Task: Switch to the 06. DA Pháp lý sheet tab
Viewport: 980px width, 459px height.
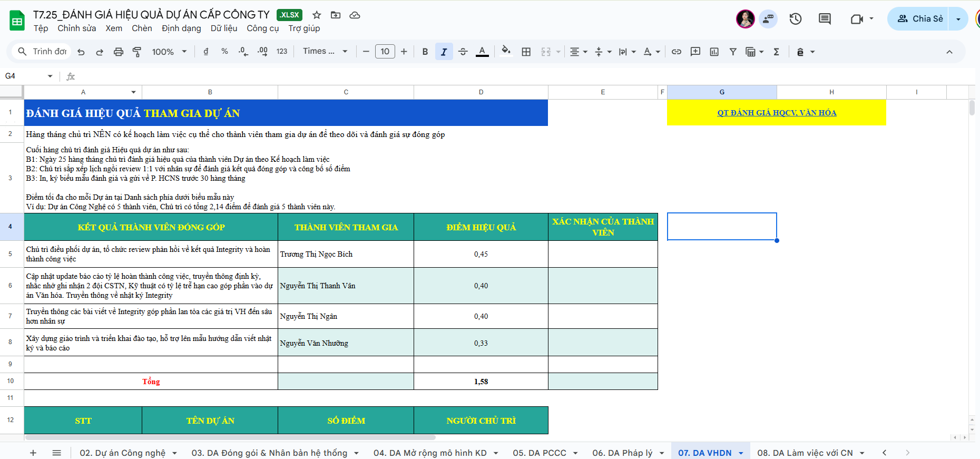Action: tap(622, 453)
